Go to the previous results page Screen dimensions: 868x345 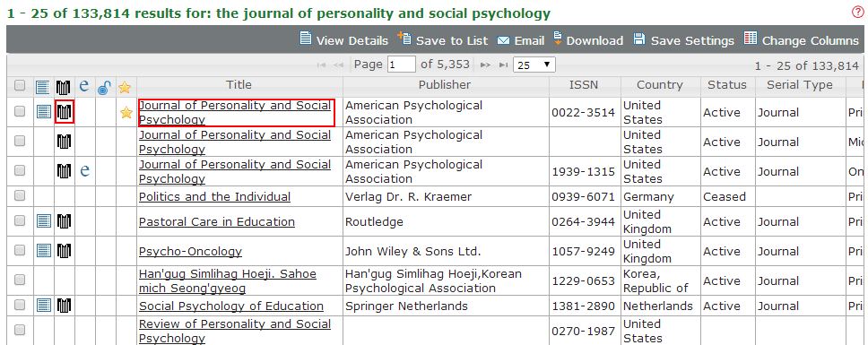[x=339, y=65]
